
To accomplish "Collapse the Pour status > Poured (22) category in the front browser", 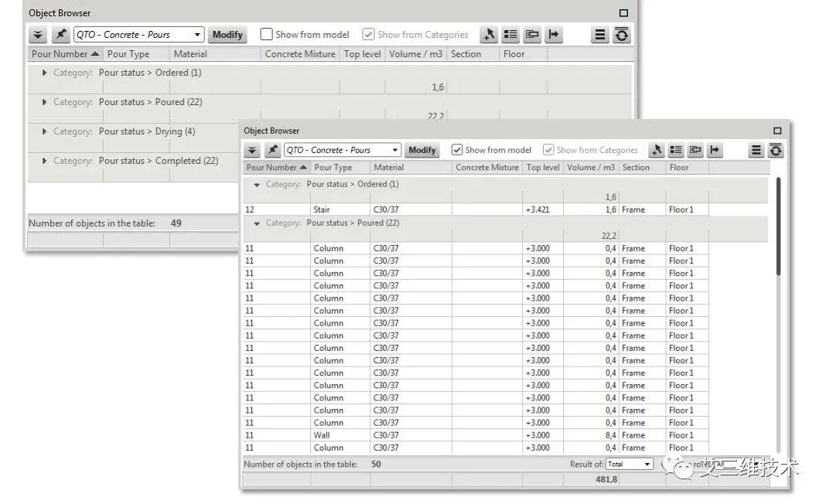I will point(257,223).
